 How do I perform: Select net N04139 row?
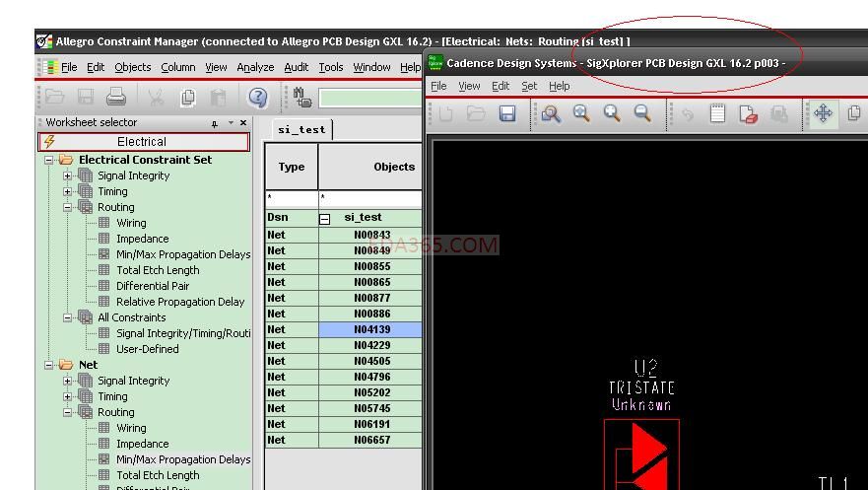[x=370, y=329]
